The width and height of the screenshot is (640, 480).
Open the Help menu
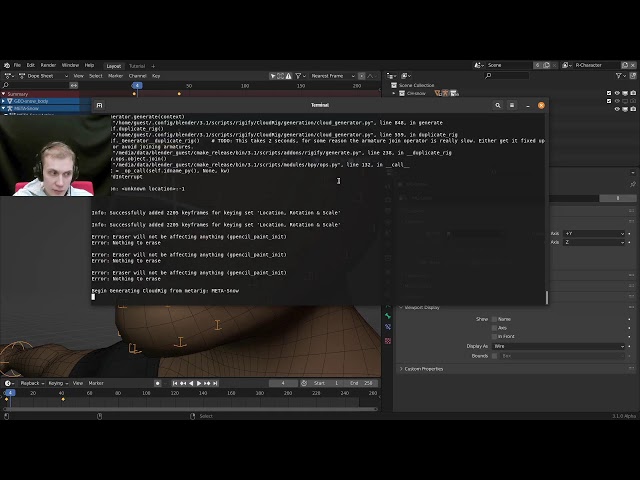pyautogui.click(x=89, y=65)
